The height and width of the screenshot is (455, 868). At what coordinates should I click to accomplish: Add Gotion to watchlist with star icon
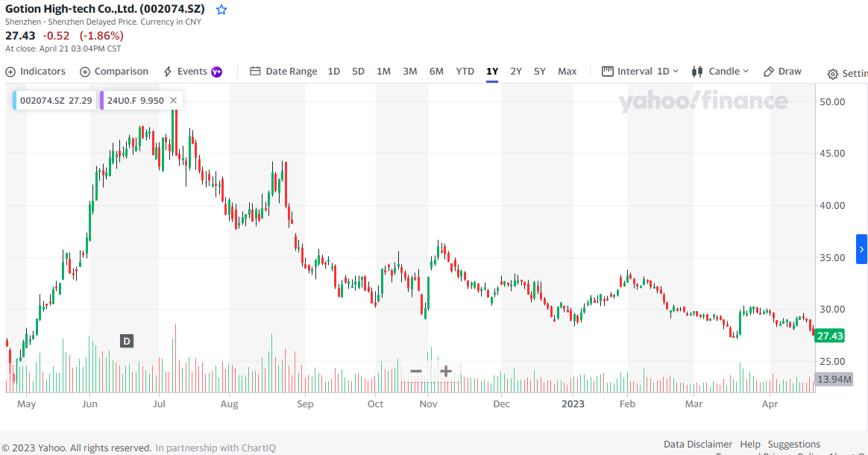tap(221, 10)
